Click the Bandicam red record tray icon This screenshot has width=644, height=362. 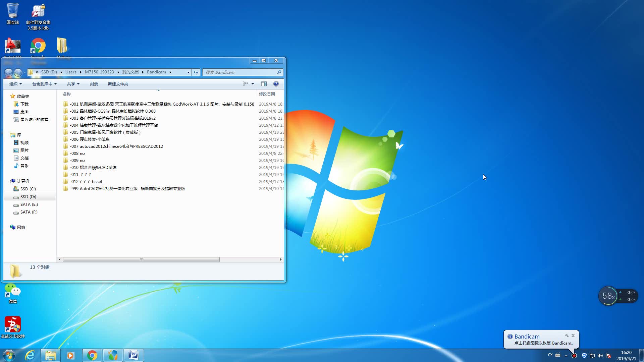574,356
